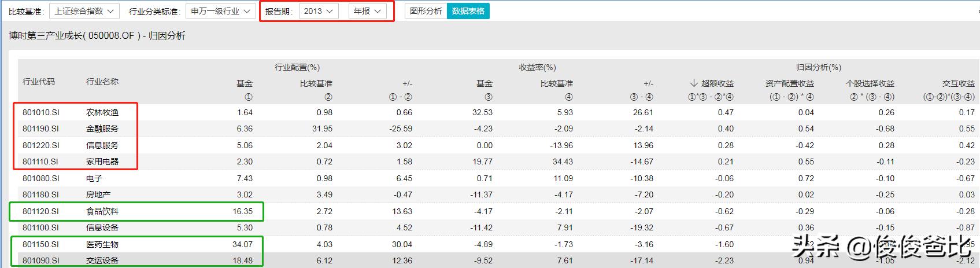The height and width of the screenshot is (268, 980).
Task: Click industry name 农林牧渔
Action: (x=102, y=112)
